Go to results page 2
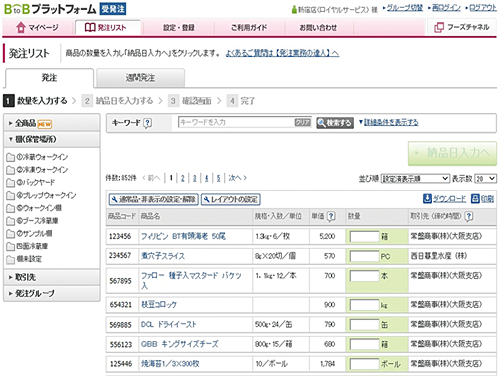 click(x=183, y=178)
